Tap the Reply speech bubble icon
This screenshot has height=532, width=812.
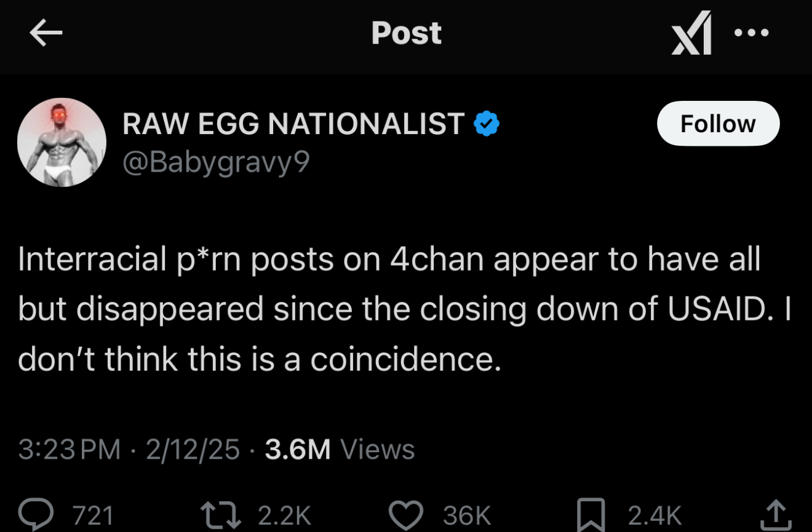coord(38,514)
